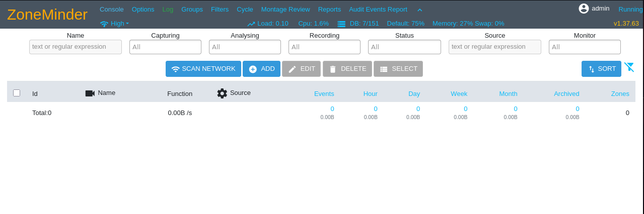This screenshot has width=644, height=214.
Task: Focus the Name filter text field
Action: pyautogui.click(x=76, y=47)
